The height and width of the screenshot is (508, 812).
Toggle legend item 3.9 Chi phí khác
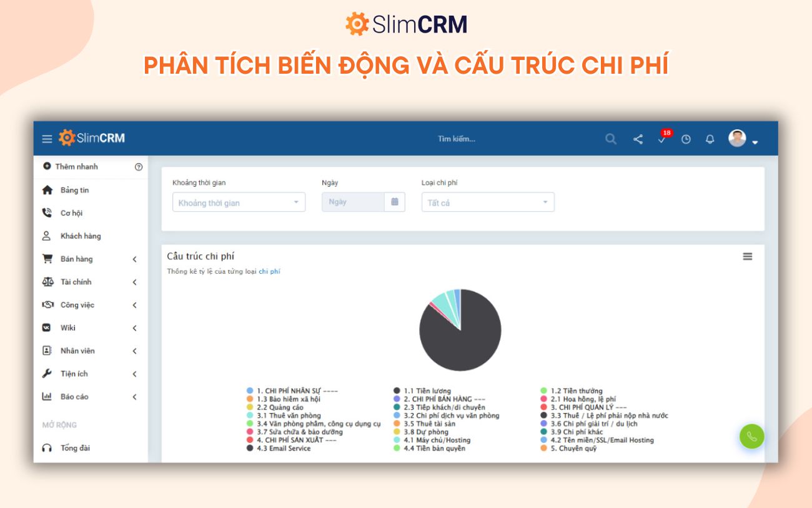[572, 432]
